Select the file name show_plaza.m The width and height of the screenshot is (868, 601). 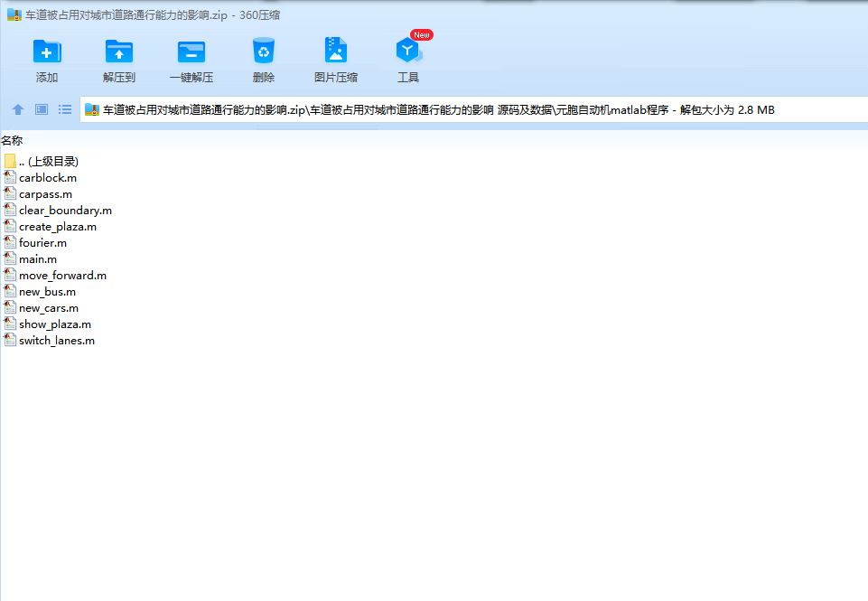point(55,324)
